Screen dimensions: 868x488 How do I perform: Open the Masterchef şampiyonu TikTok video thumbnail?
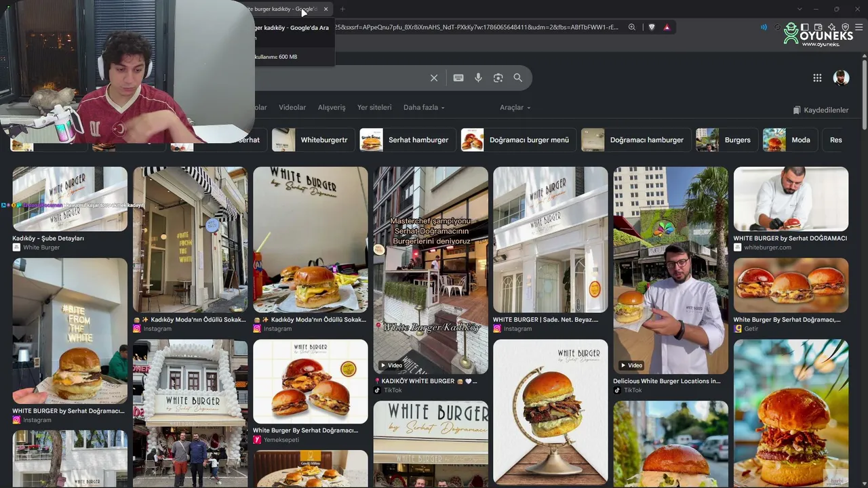coord(431,270)
